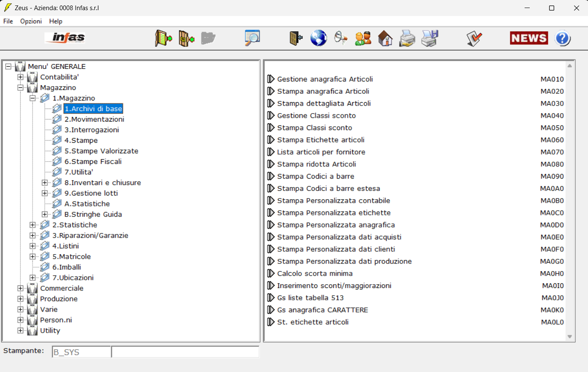This screenshot has height=372, width=588.
Task: Select 6.Imballi tree item
Action: [67, 267]
